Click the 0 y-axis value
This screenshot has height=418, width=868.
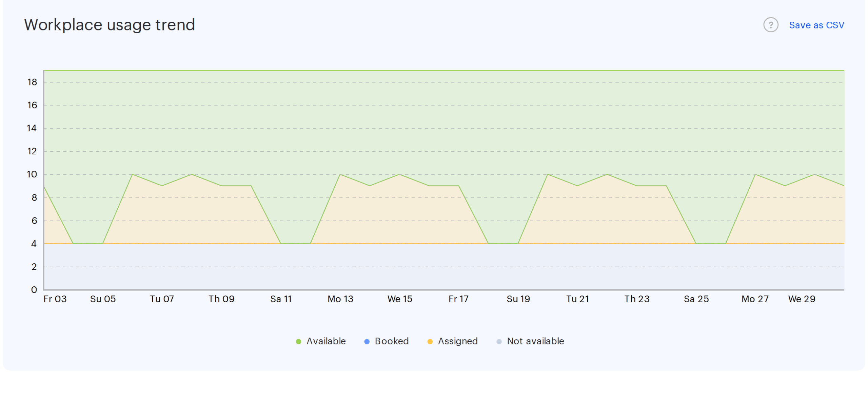point(34,290)
